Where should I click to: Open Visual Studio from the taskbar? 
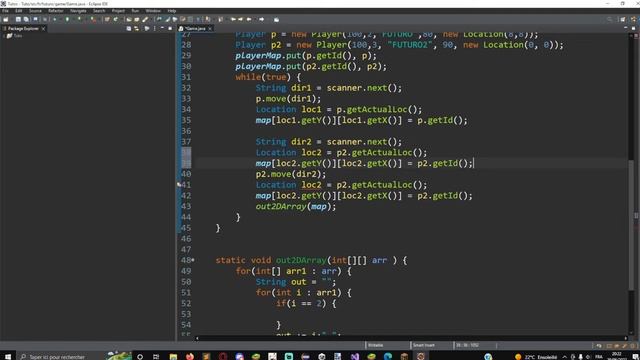pyautogui.click(x=355, y=356)
